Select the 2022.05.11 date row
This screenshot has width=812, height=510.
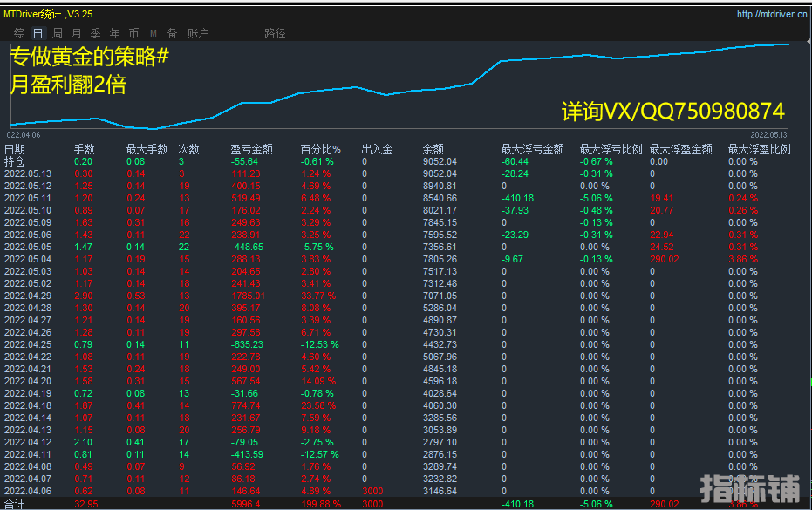point(28,198)
